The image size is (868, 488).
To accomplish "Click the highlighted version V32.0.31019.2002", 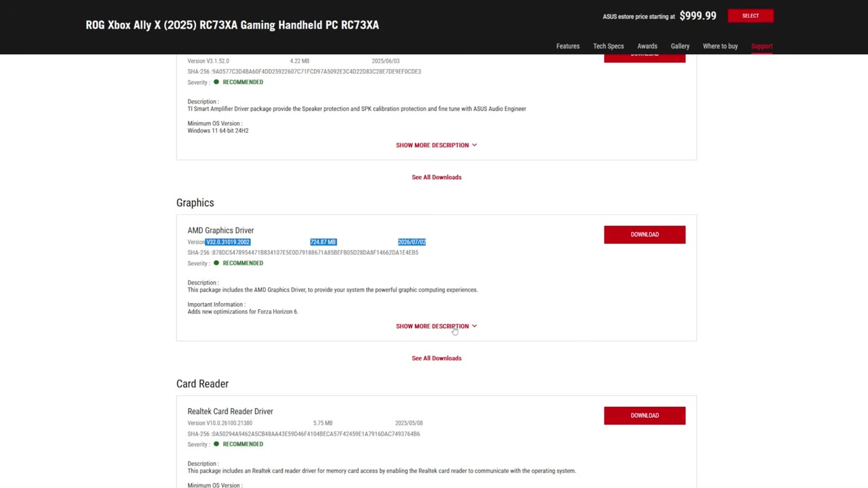I will [x=228, y=242].
